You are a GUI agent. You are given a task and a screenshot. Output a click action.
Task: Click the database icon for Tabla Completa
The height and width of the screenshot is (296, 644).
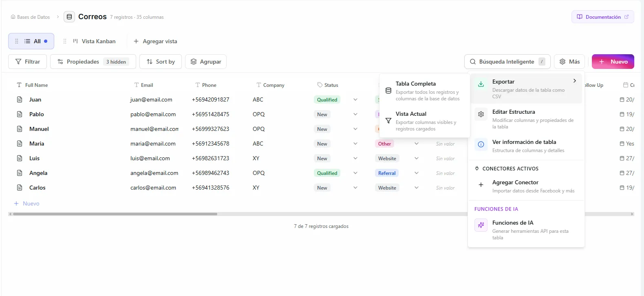[388, 91]
